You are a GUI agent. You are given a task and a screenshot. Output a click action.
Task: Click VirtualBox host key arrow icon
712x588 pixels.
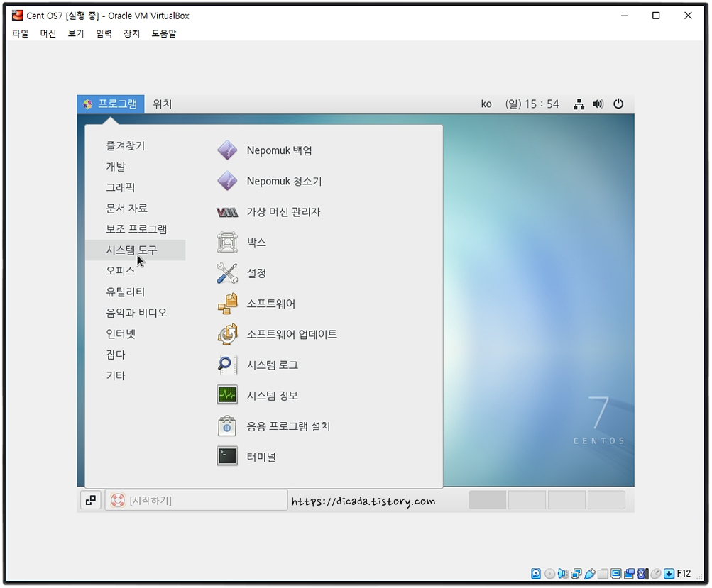(x=669, y=574)
